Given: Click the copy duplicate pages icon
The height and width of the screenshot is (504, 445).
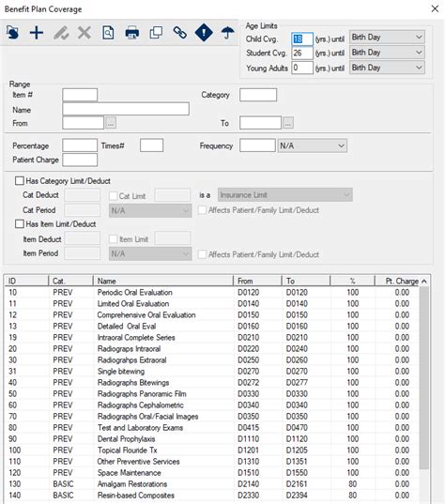Looking at the screenshot, I should click(x=156, y=33).
